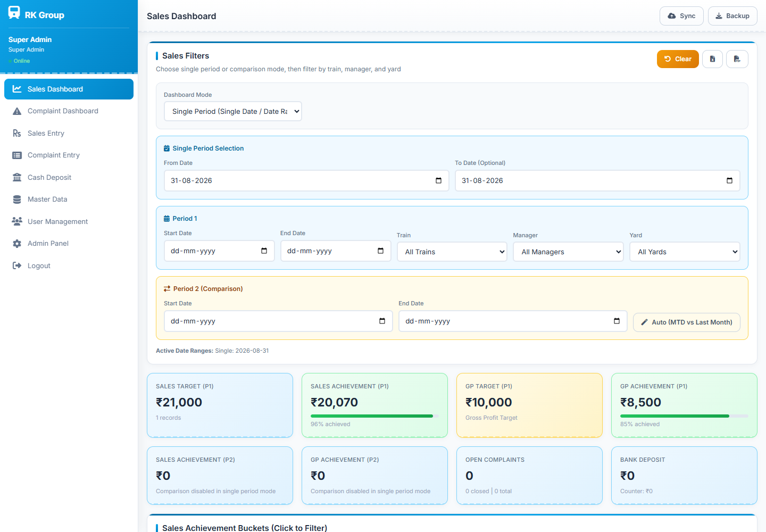Click the GP Achievement 85% progress bar
This screenshot has width=766, height=532.
point(684,416)
